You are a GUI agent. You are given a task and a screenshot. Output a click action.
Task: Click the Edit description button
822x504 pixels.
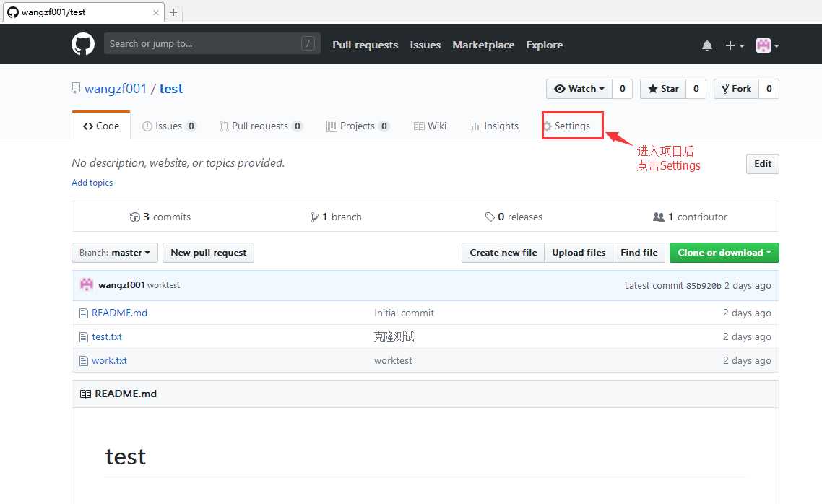click(x=762, y=164)
